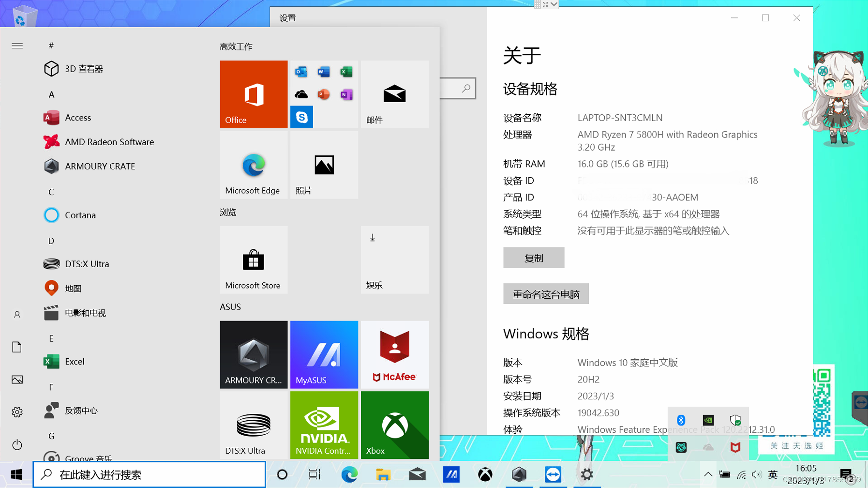Launch PowerPoint from the Office group tile
Screen dimensions: 868x488
(324, 94)
